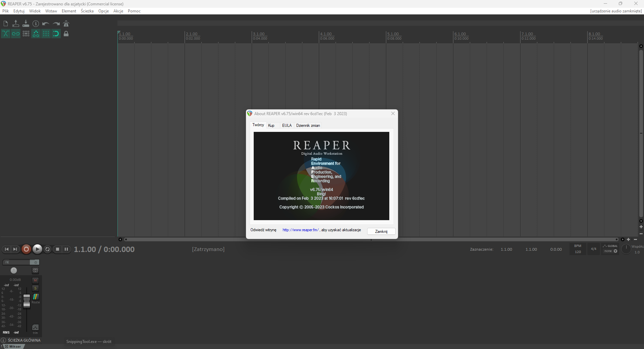The image size is (644, 349).
Task: Start recording with the red record button
Action: coord(26,249)
